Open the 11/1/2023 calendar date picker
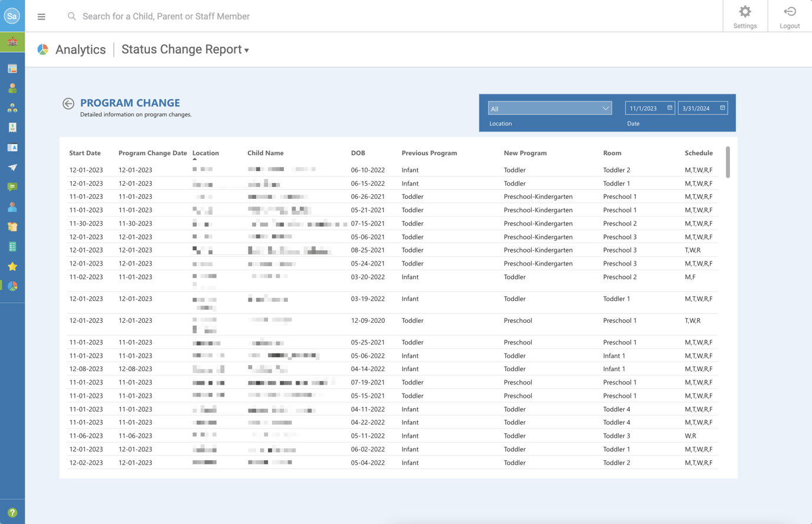 (669, 107)
